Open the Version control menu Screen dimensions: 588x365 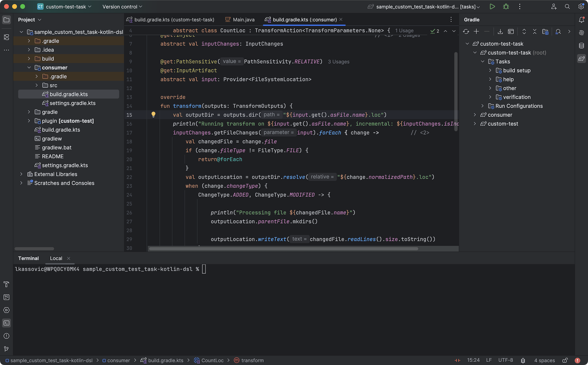[x=122, y=6]
